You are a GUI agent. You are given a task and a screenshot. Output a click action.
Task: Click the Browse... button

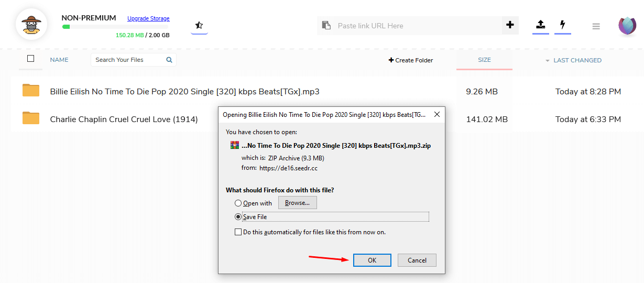pyautogui.click(x=298, y=203)
